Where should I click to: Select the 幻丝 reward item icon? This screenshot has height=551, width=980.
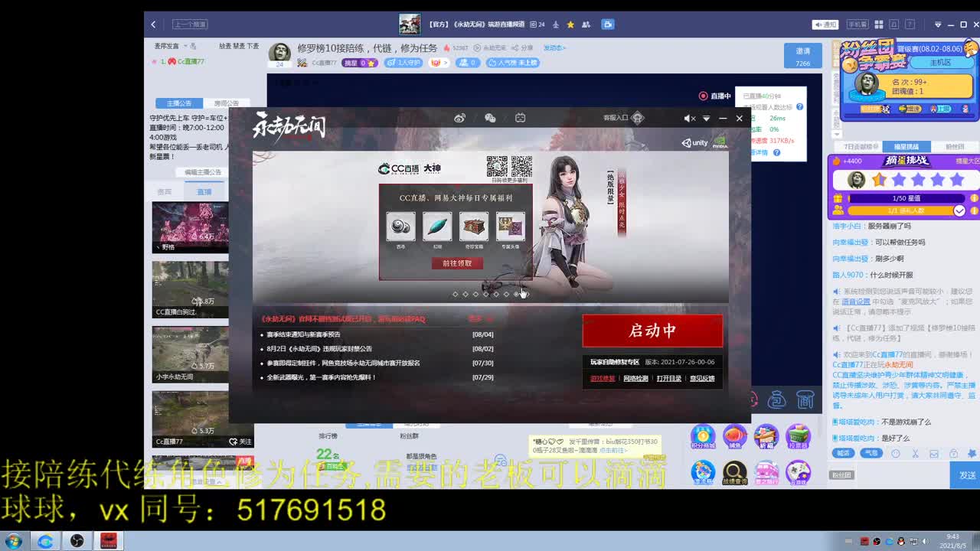pyautogui.click(x=437, y=227)
